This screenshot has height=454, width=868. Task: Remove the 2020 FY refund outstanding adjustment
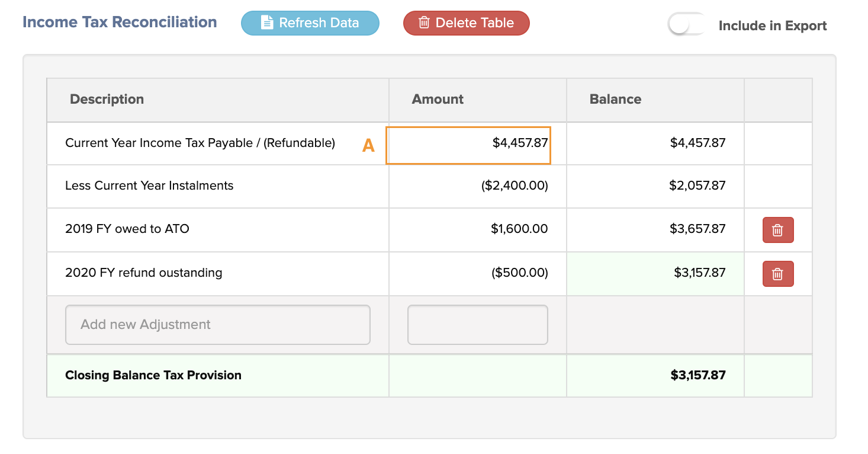coord(777,273)
